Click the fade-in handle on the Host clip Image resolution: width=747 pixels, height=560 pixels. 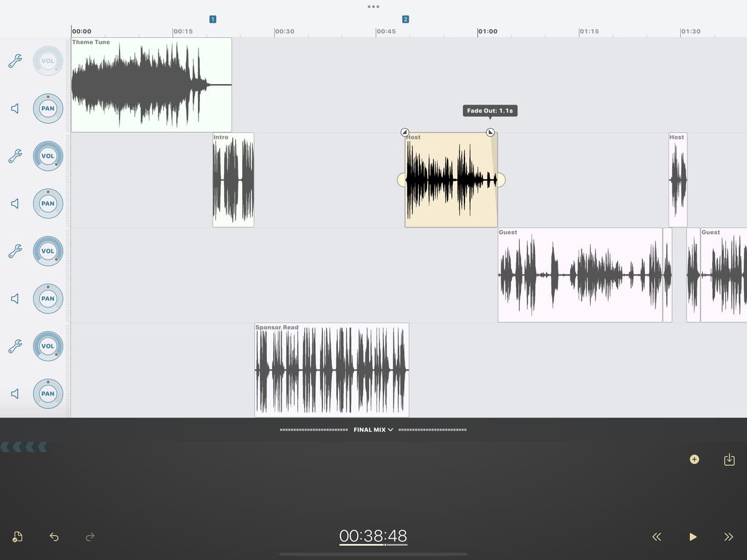(405, 132)
